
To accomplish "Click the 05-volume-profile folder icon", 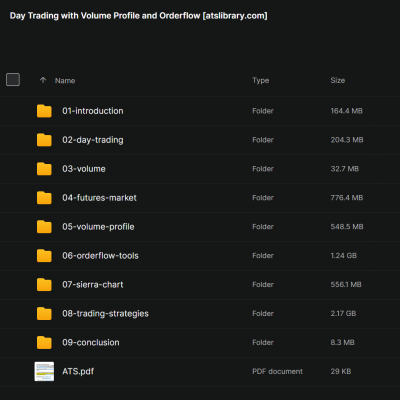I will click(x=44, y=227).
